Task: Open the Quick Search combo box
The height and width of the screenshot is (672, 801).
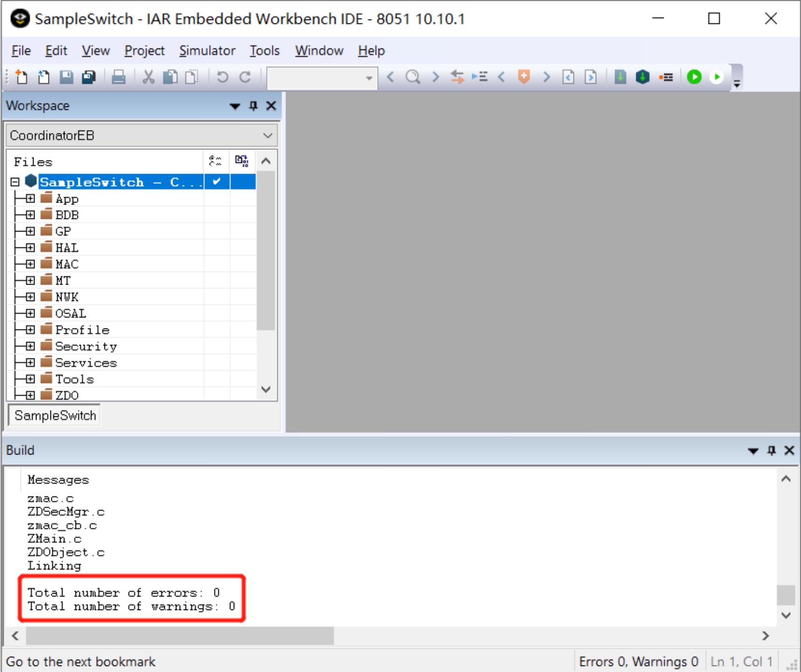Action: [x=322, y=77]
